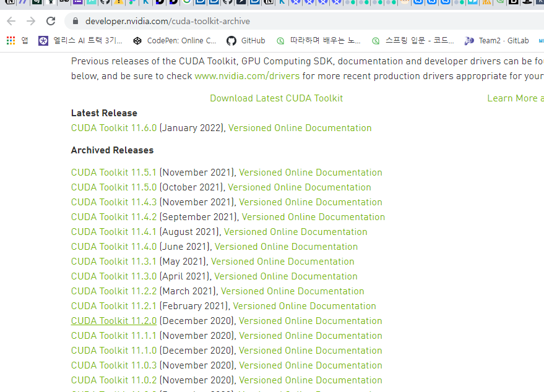The image size is (544, 392).
Task: Open CUDA Toolkit 11.0.3 link
Action: point(114,365)
